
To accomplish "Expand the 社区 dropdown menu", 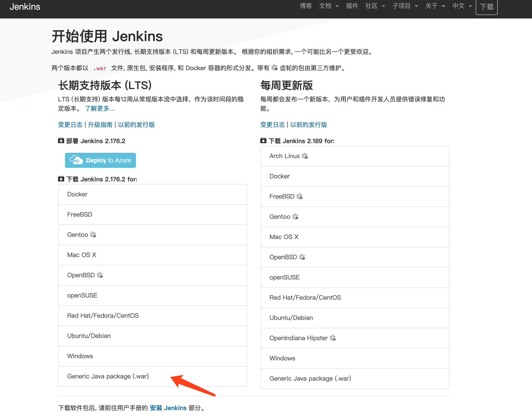I will (x=375, y=6).
